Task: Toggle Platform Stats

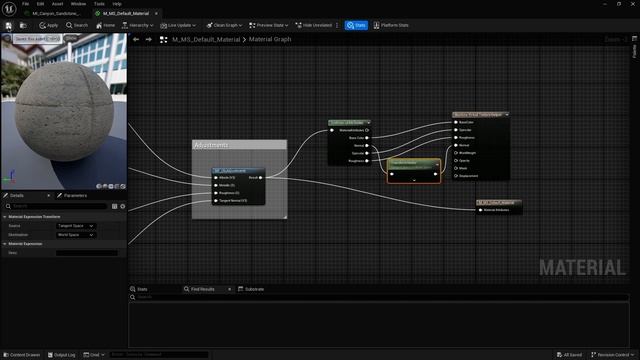Action: (x=391, y=25)
